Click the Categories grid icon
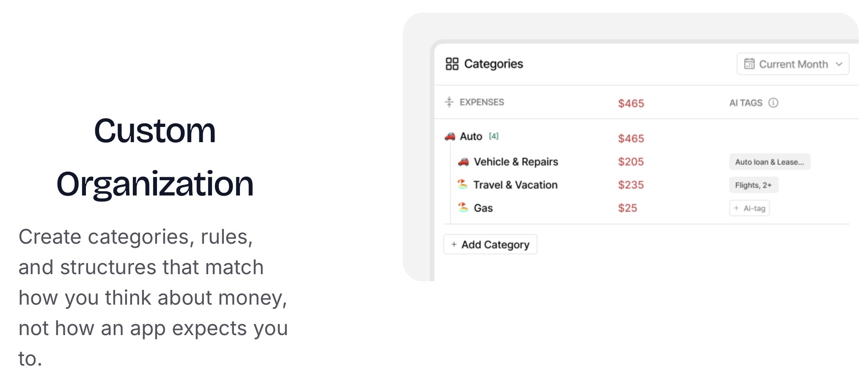This screenshot has width=868, height=388. pyautogui.click(x=451, y=63)
